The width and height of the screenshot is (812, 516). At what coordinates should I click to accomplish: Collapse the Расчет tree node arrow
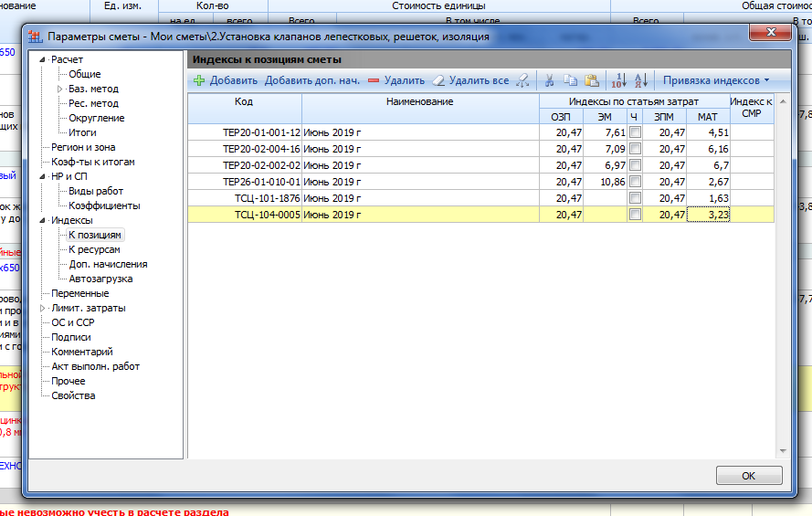43,59
